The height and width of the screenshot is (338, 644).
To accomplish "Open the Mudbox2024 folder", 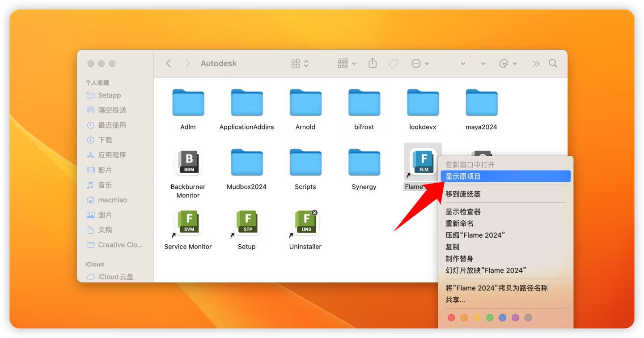I will pyautogui.click(x=246, y=162).
